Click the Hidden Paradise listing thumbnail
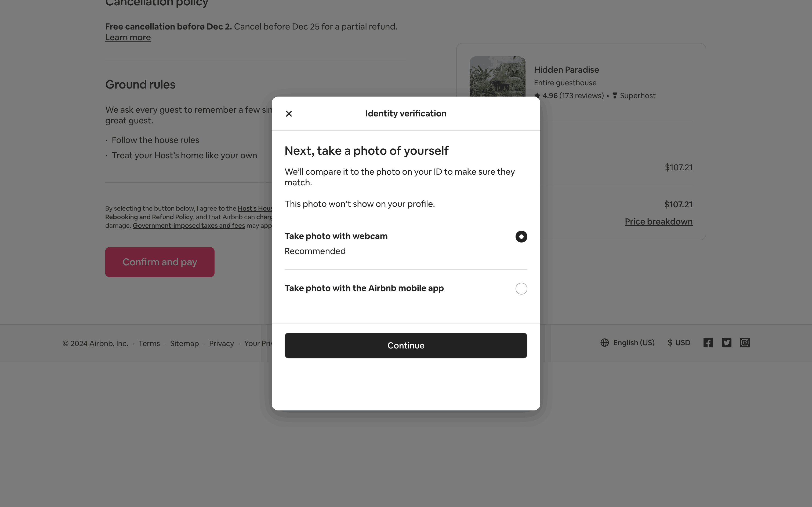The height and width of the screenshot is (507, 812). coord(497,76)
